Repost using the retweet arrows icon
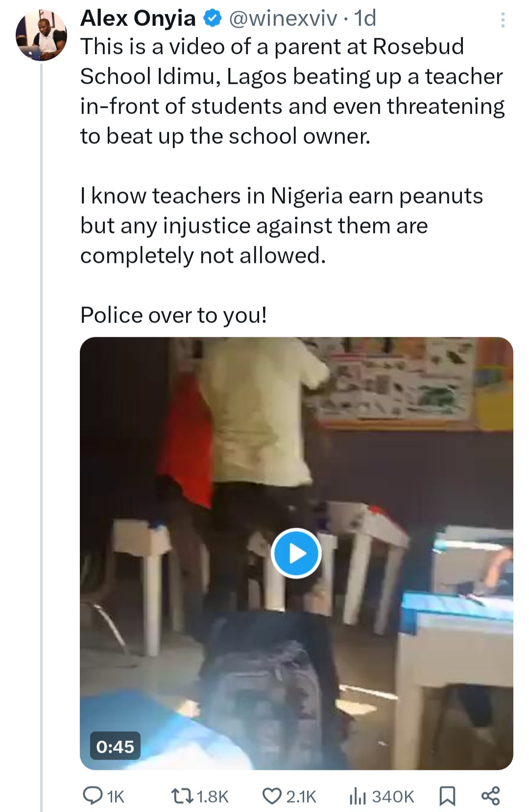The image size is (529, 812). 182,796
